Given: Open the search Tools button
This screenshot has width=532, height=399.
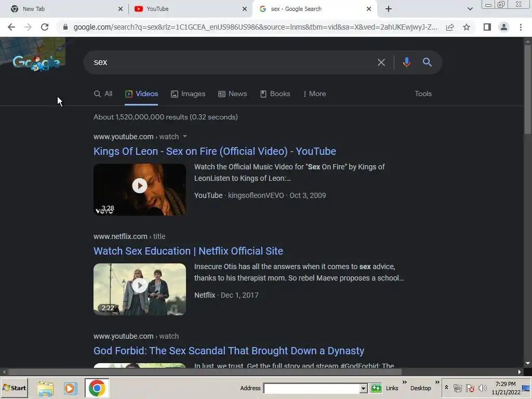Looking at the screenshot, I should (423, 94).
